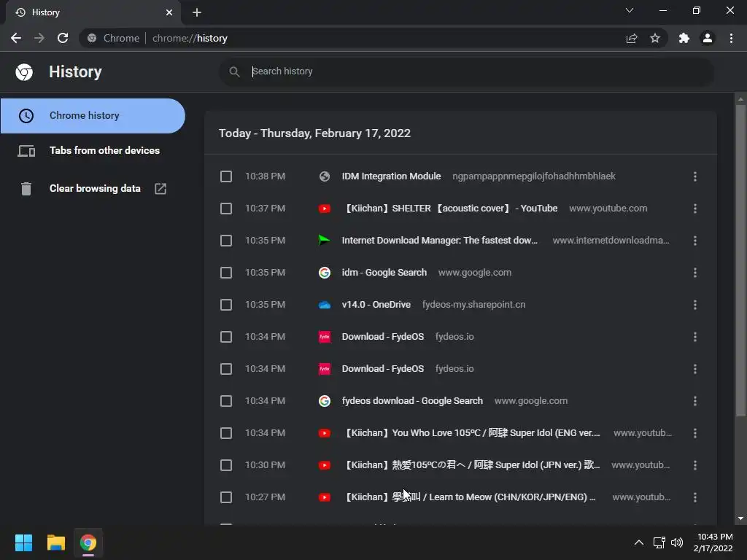The image size is (747, 560).
Task: Open actions menu for fydeos download search
Action: [695, 401]
